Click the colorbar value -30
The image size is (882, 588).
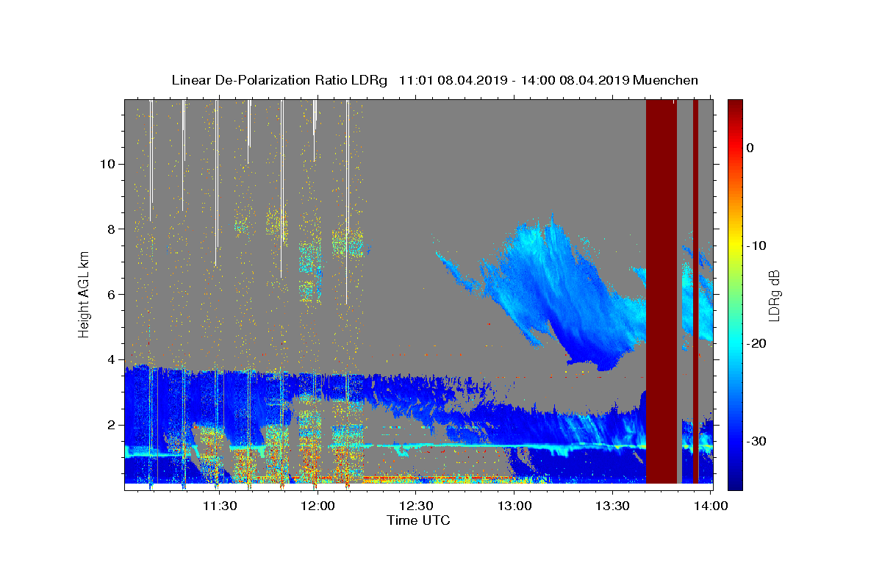click(756, 441)
